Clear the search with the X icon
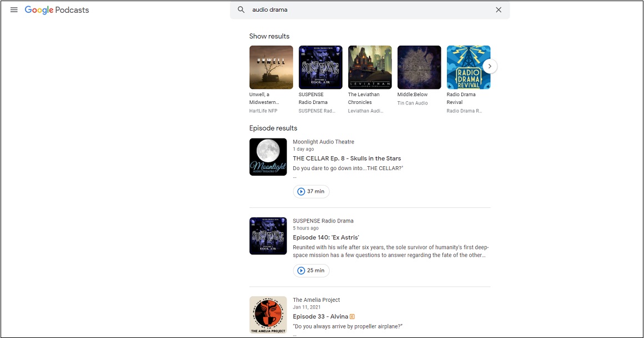 click(498, 9)
